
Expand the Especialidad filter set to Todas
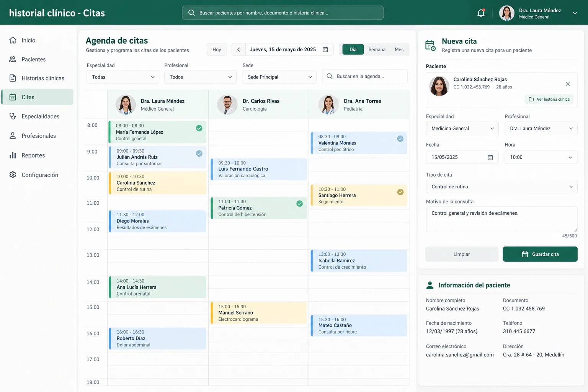tap(123, 77)
